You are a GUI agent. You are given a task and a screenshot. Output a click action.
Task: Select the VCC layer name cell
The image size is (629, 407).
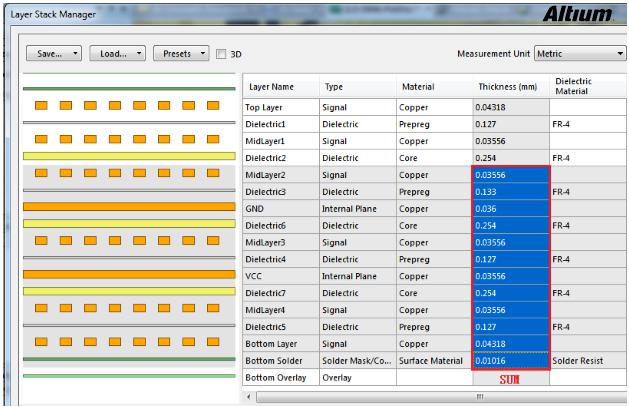tap(255, 277)
